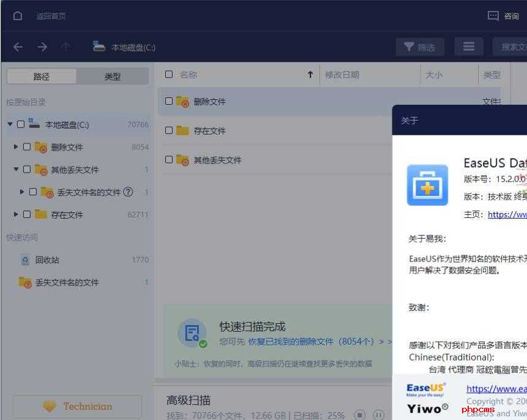This screenshot has height=420, width=527.
Task: Check the 存在文件 row in the file list
Action: (x=169, y=130)
